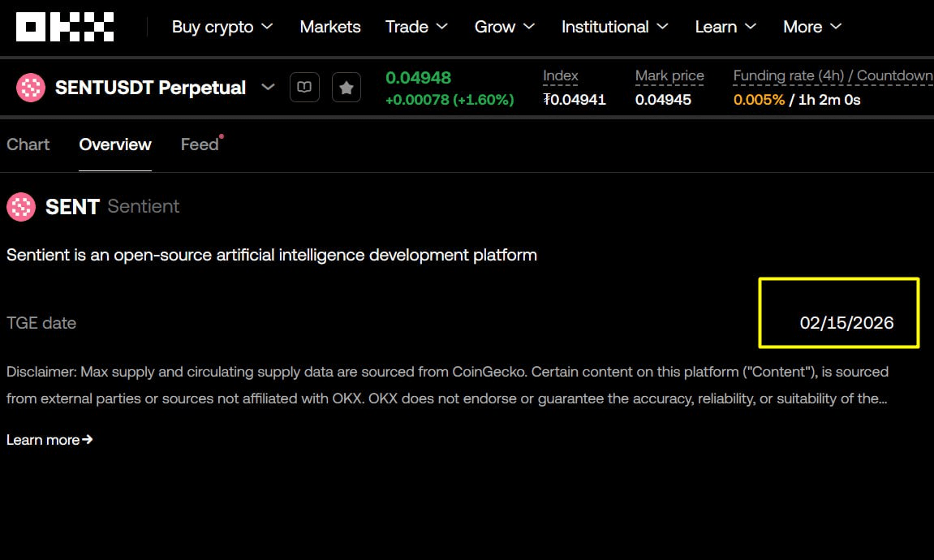934x560 pixels.
Task: Expand the SENTUSDT Perpetual pair selector chevron
Action: [x=268, y=88]
